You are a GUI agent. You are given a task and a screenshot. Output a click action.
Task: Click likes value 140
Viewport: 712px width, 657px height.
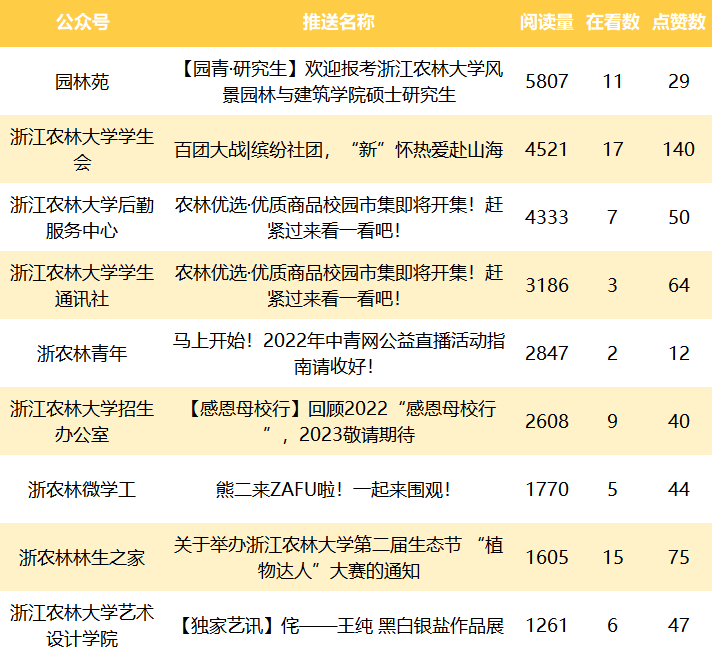click(x=679, y=149)
